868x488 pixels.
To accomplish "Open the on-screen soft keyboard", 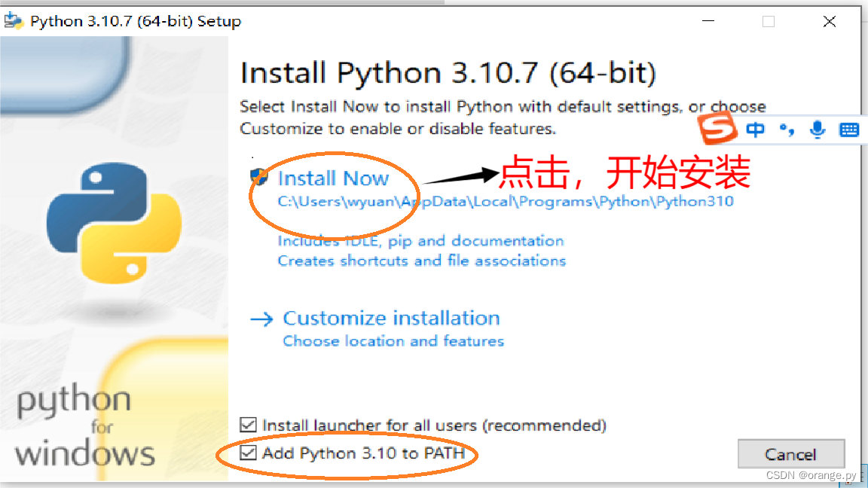I will [849, 129].
